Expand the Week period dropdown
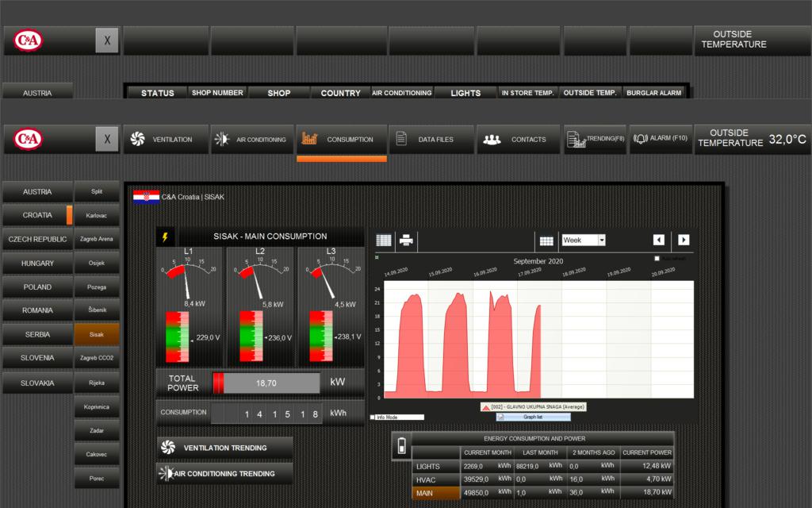The height and width of the screenshot is (508, 812). (602, 241)
